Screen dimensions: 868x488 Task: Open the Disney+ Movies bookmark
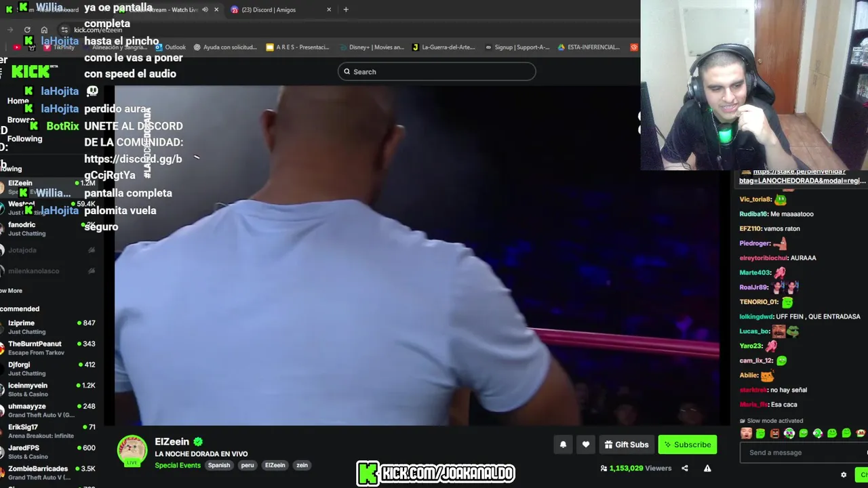(372, 47)
